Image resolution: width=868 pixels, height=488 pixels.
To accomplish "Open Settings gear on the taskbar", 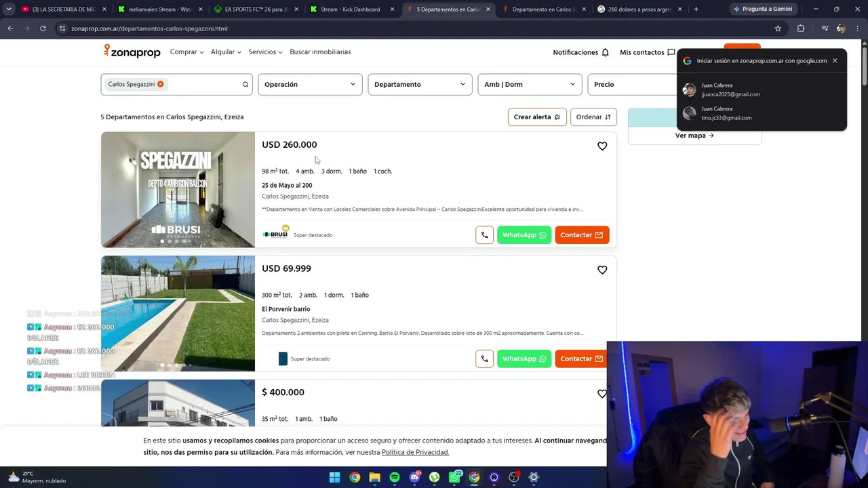I will click(x=534, y=477).
